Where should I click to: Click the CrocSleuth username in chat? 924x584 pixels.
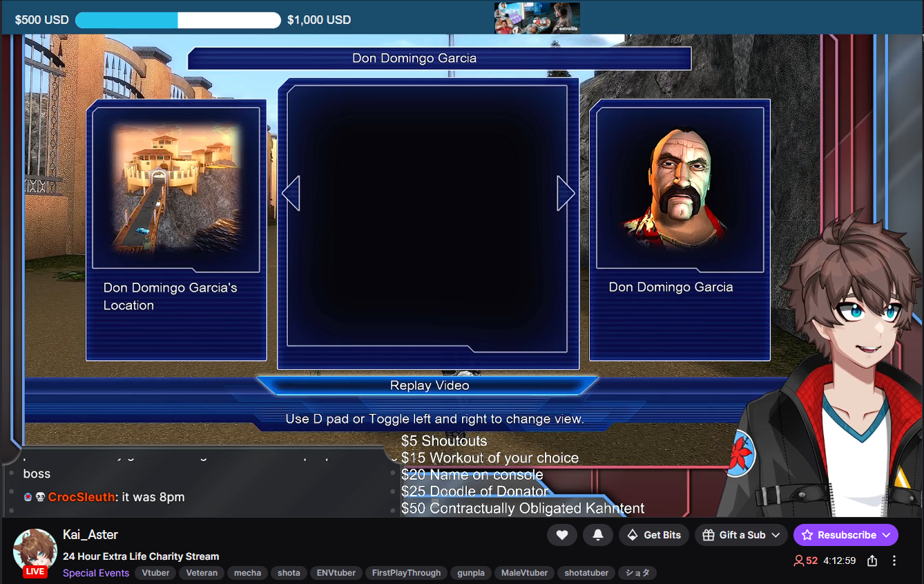81,497
